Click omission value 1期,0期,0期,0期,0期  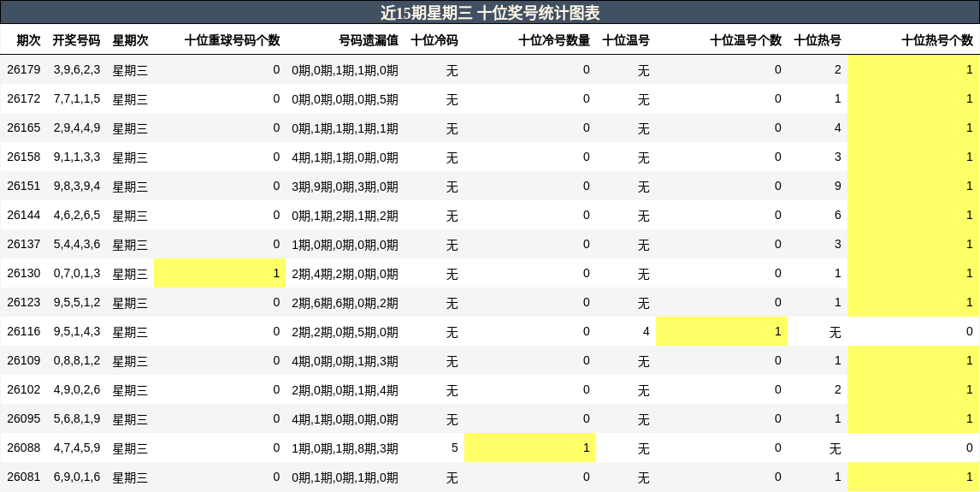[x=345, y=245]
